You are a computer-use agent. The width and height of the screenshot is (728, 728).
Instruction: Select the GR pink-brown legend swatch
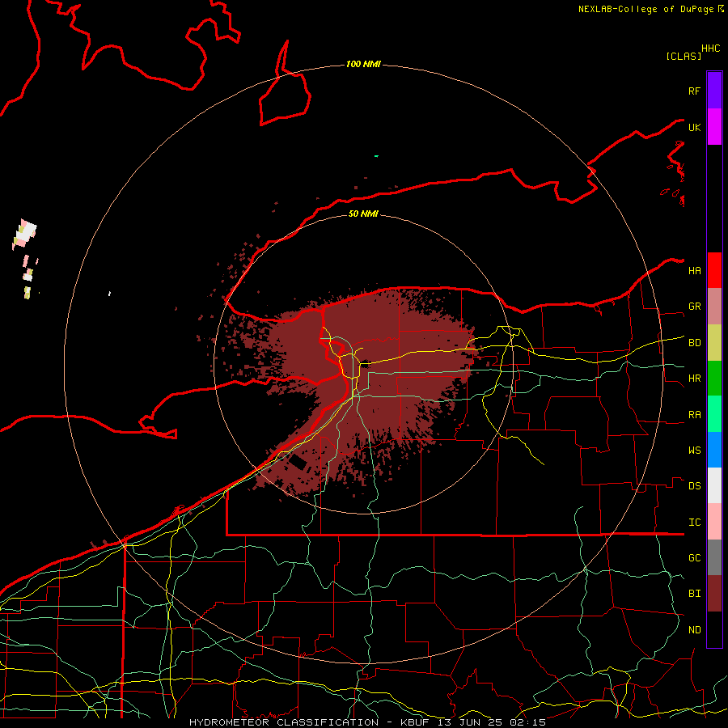tap(714, 307)
